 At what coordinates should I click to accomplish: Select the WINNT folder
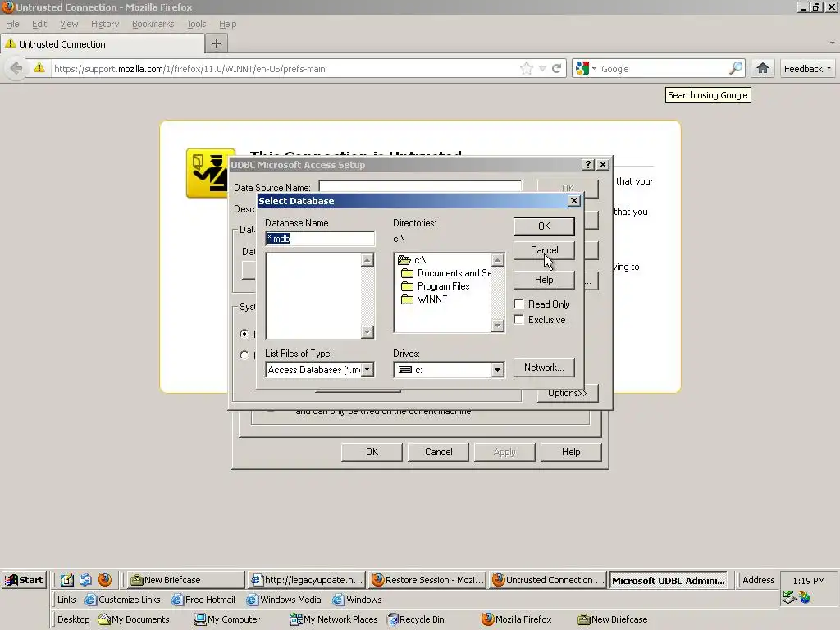pyautogui.click(x=424, y=299)
